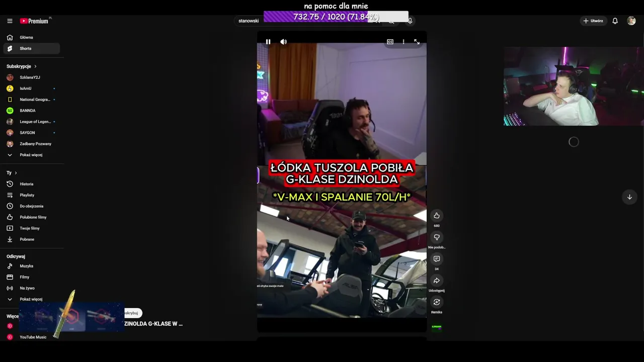Open Filmy under Odkrywaj

[31, 277]
